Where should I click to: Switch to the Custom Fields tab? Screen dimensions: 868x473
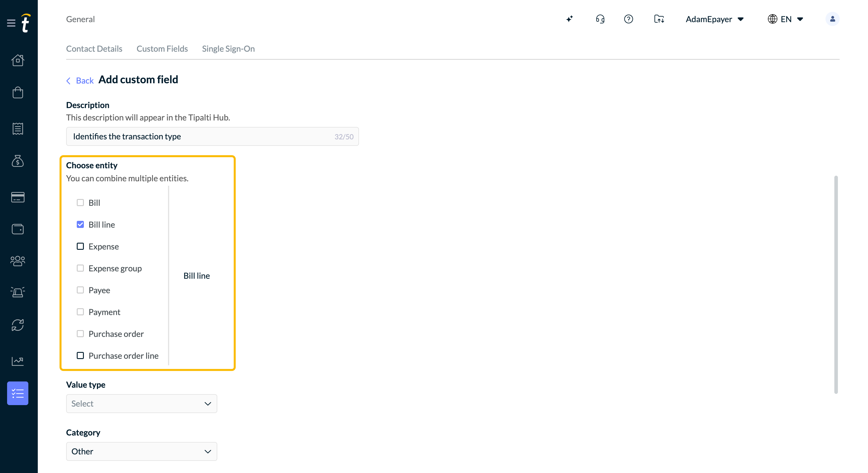[162, 48]
